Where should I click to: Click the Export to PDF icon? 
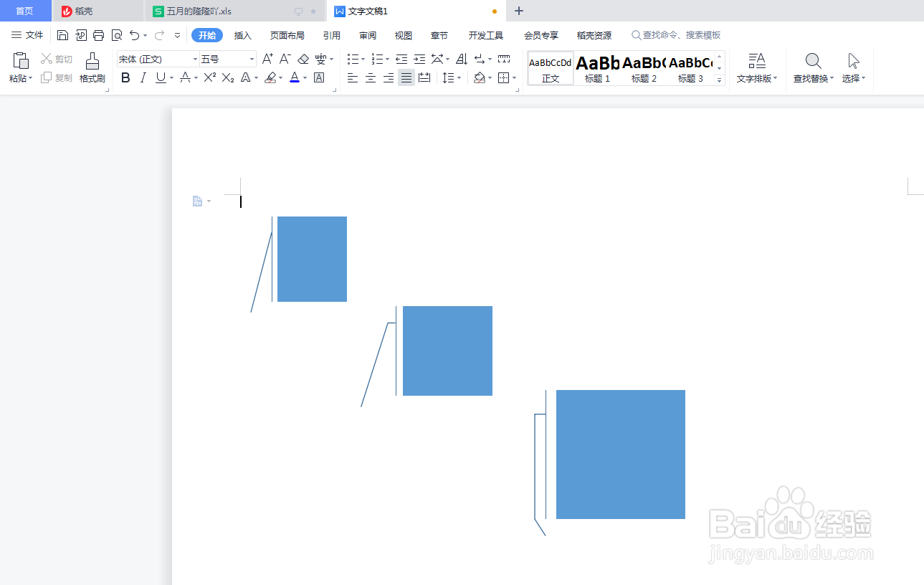coord(81,35)
